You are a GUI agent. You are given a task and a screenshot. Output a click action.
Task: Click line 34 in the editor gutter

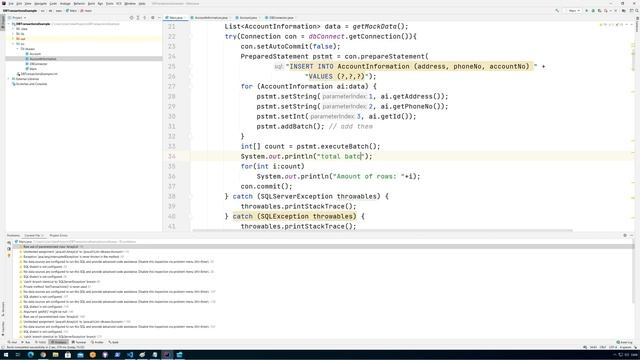click(x=172, y=156)
